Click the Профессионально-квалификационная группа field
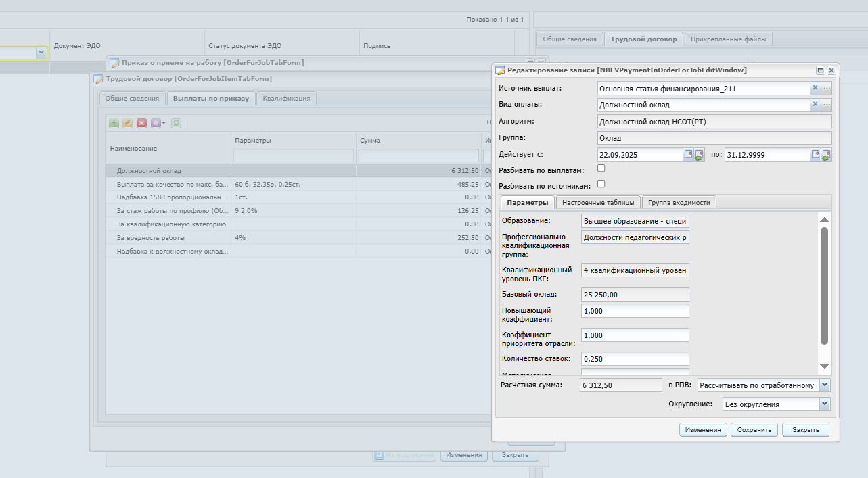The width and height of the screenshot is (868, 478). [635, 237]
